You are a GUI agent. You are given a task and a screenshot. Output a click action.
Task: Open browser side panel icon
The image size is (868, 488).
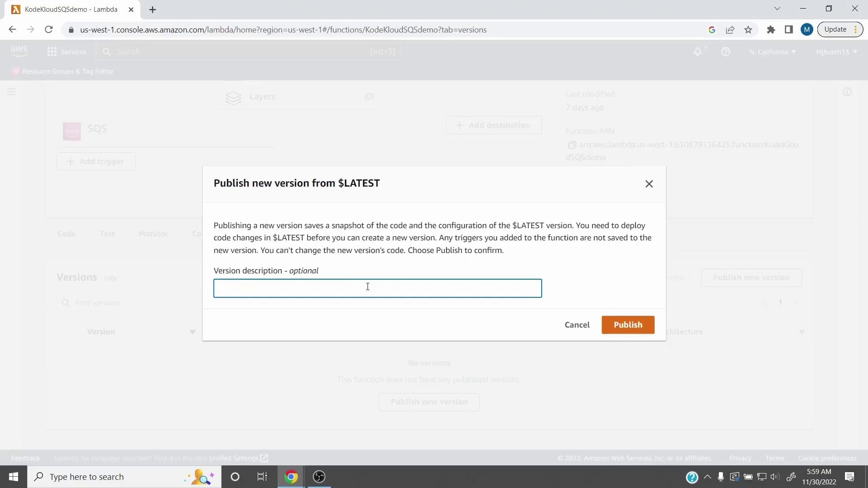[x=789, y=30]
